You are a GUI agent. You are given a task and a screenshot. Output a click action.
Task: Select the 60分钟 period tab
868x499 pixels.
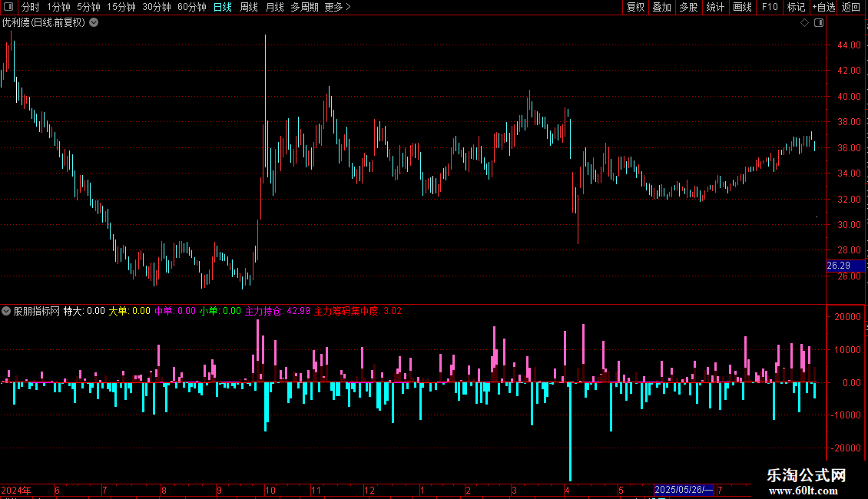tap(192, 7)
